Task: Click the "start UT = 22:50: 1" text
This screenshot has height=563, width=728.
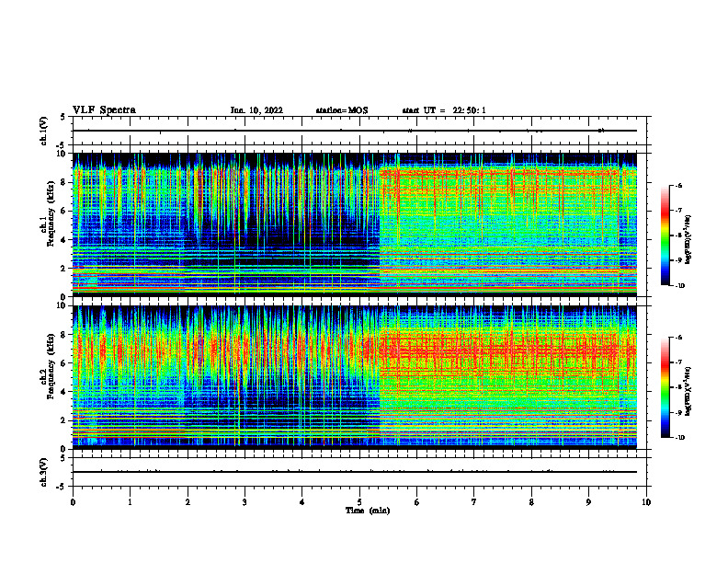Action: [444, 110]
